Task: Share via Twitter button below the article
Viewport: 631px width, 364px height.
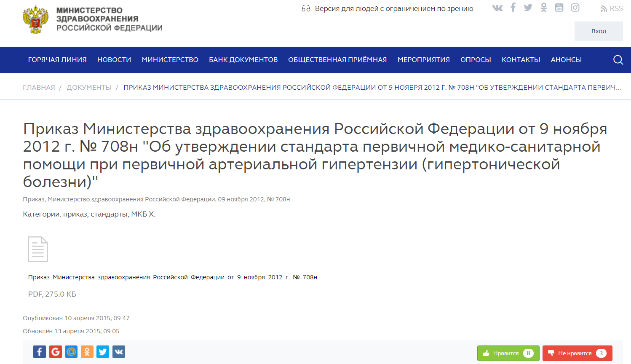Action: tap(103, 352)
